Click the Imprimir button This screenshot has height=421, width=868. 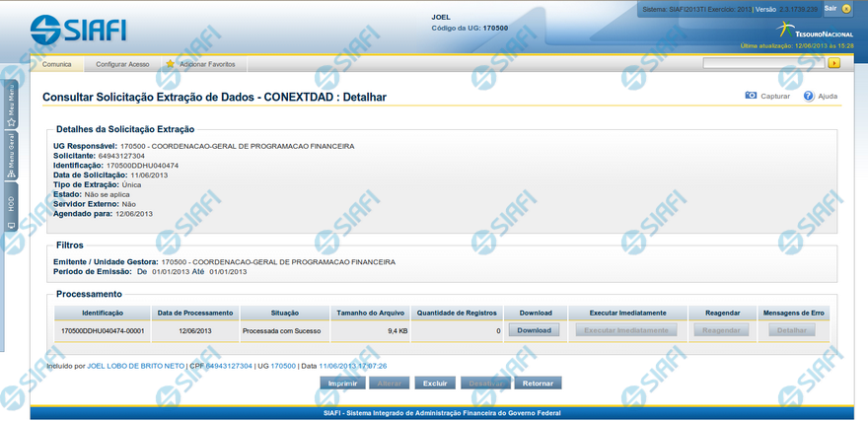tap(342, 383)
